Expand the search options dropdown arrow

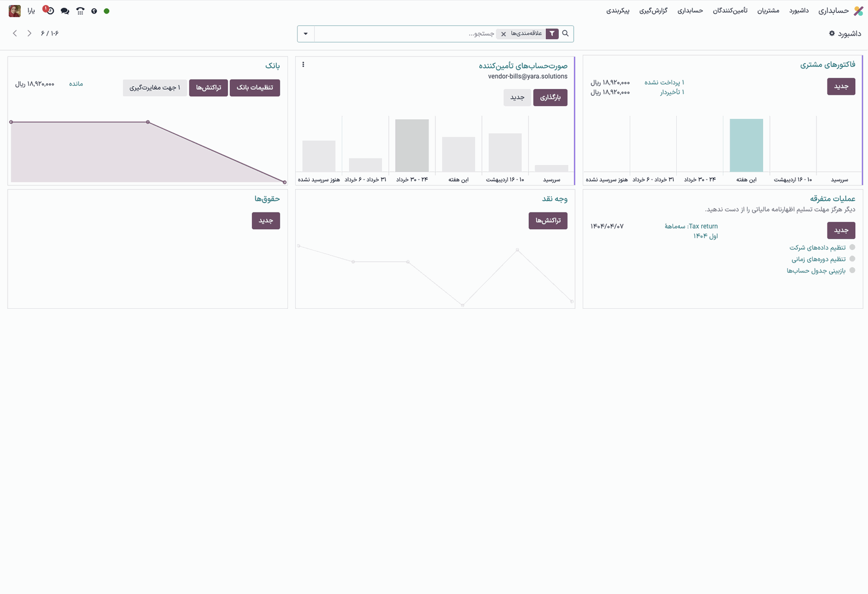point(306,34)
